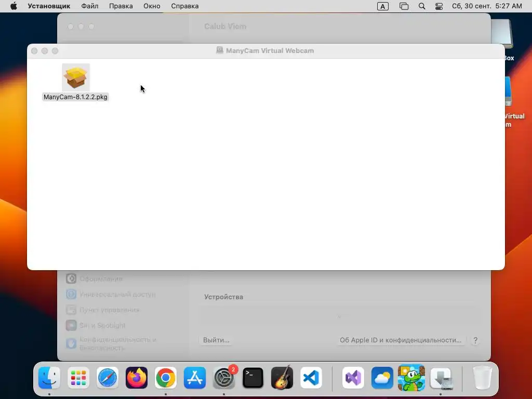Viewport: 532px width, 399px height.
Task: Launch Visual Studio Code from the Dock
Action: pyautogui.click(x=311, y=378)
